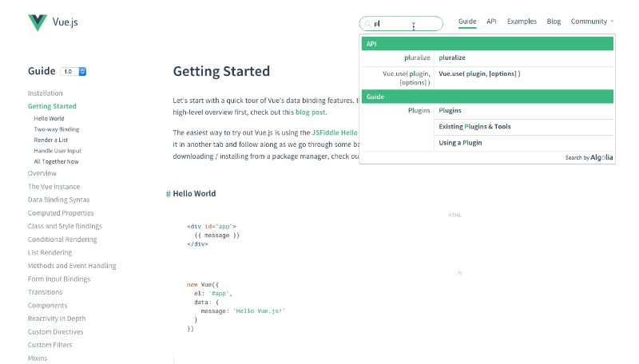Open The Vue Instance page
Screen dimensions: 639x364
(54, 187)
